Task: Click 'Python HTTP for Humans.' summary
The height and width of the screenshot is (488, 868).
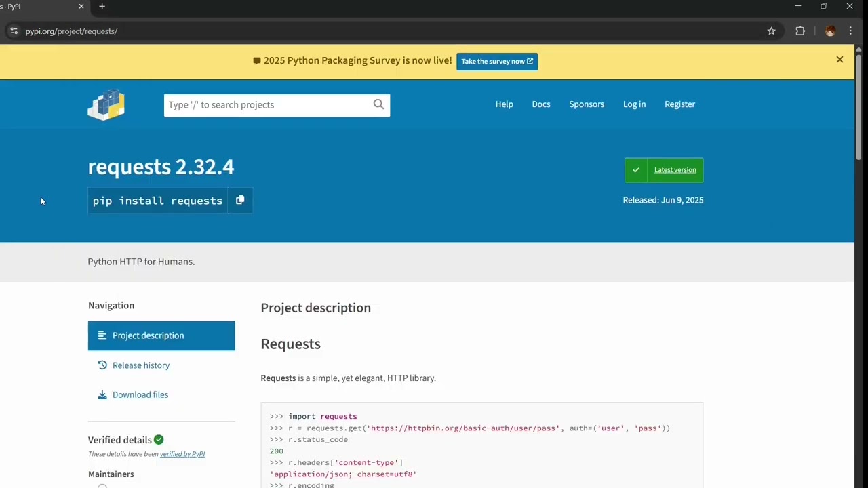Action: point(141,262)
